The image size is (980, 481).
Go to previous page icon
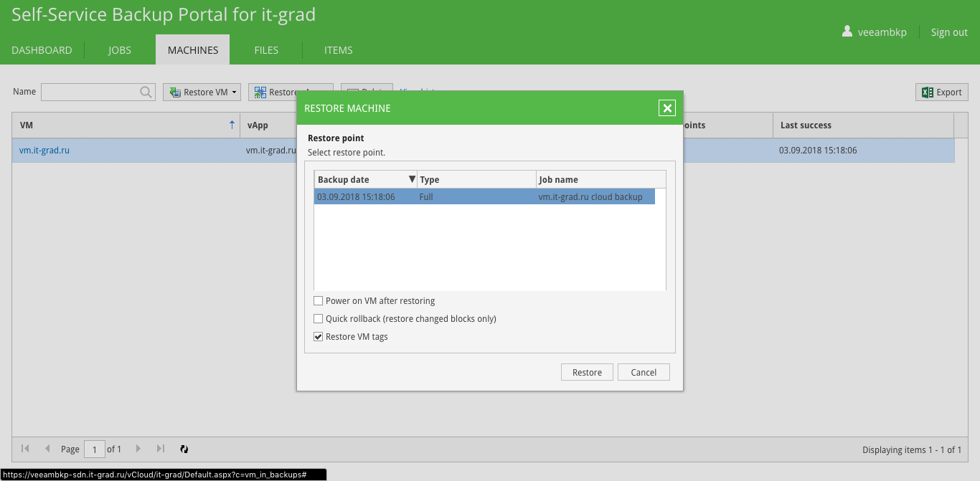pos(47,449)
